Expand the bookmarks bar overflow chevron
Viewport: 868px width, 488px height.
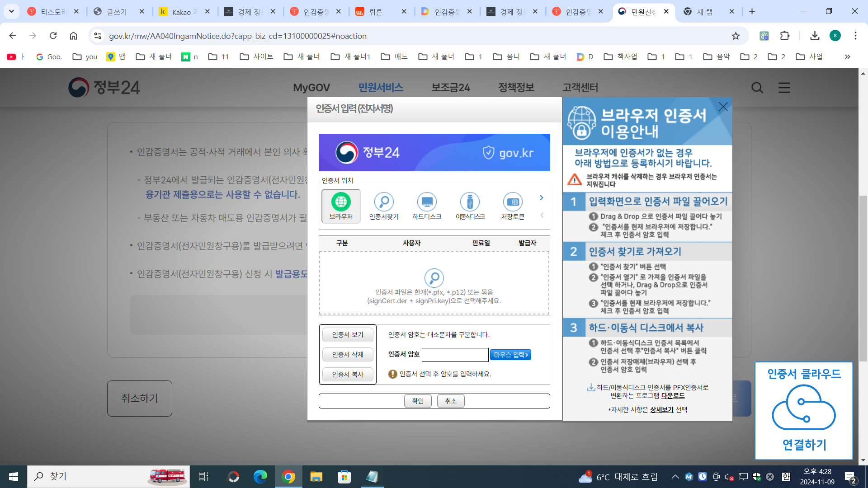847,56
